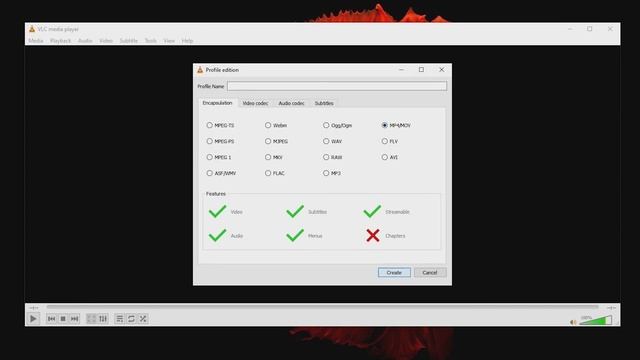Select MPEG 1 encapsulation option

(x=219, y=157)
